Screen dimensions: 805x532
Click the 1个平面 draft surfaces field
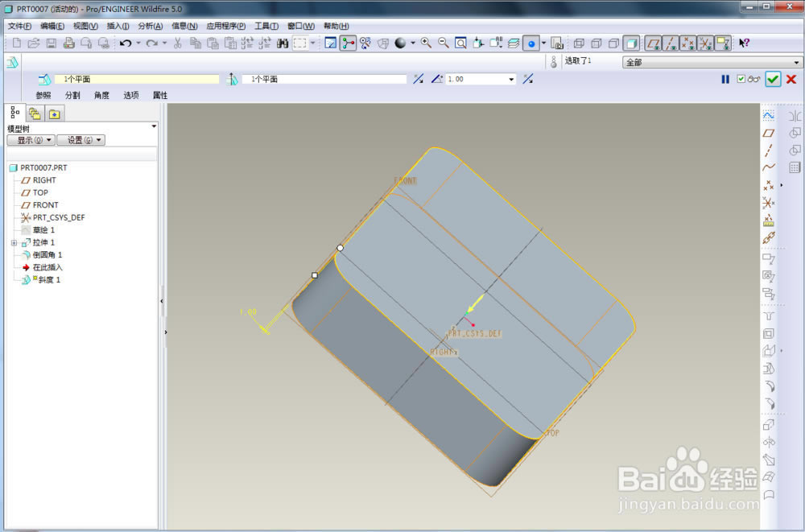click(x=137, y=79)
